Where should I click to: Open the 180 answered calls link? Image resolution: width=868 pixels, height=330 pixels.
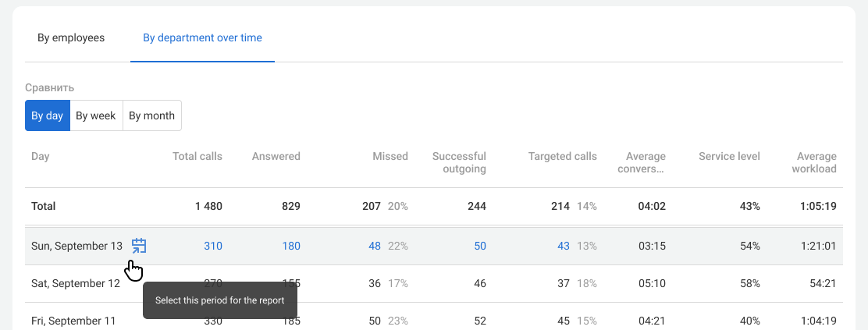coord(291,246)
